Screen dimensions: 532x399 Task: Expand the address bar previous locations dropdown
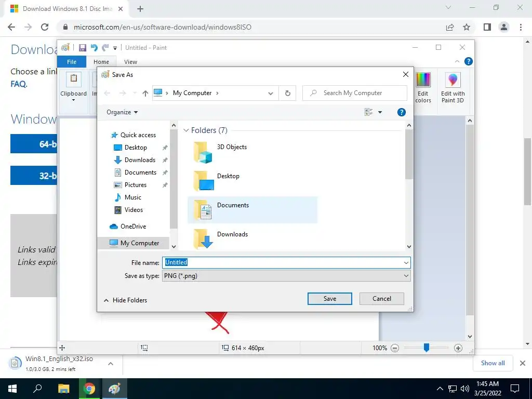coord(270,94)
